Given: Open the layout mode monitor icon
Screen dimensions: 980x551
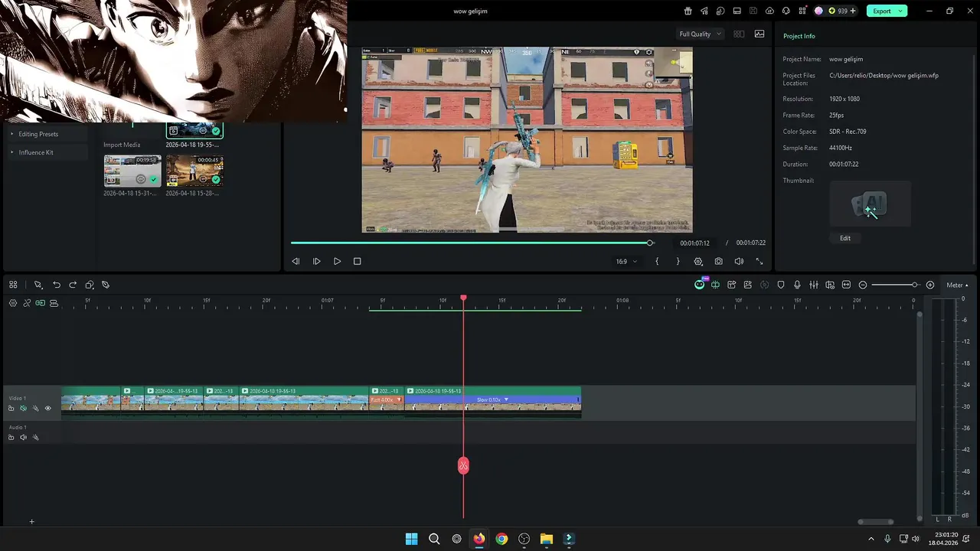Looking at the screenshot, I should tap(737, 11).
